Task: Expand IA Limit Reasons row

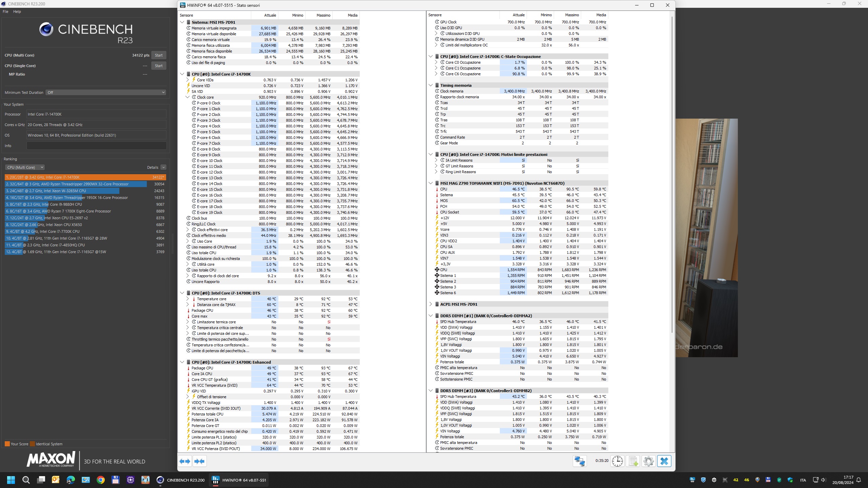Action: pos(436,160)
